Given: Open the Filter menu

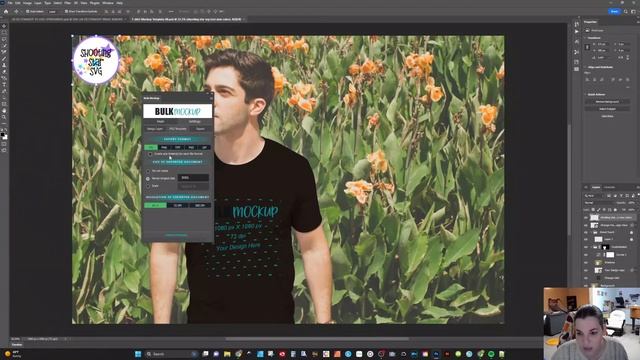Looking at the screenshot, I should coord(67,3).
